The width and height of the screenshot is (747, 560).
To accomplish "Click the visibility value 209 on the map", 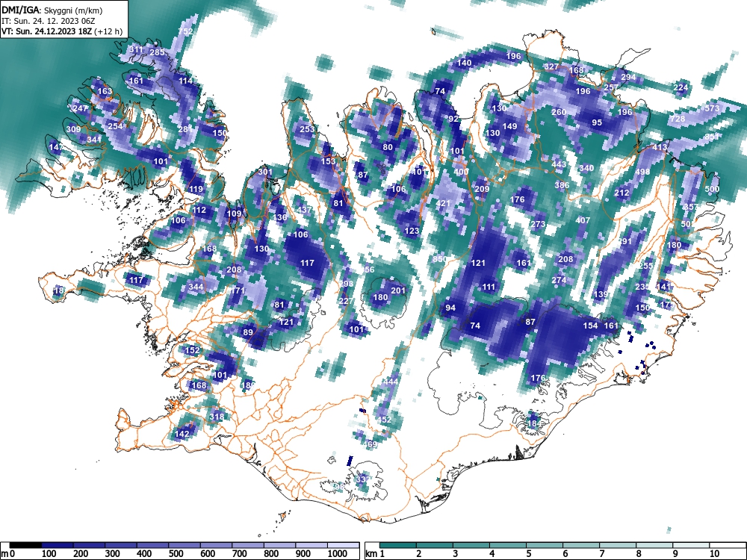I will click(482, 189).
